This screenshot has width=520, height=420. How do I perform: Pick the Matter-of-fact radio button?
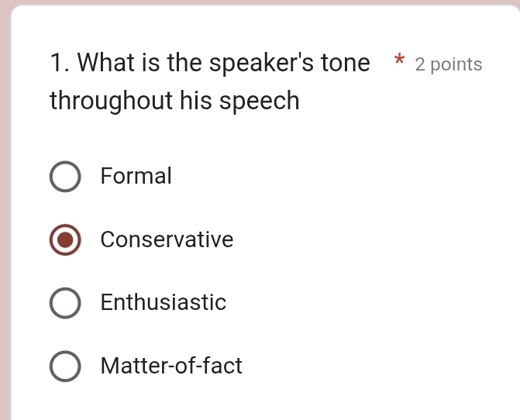click(65, 366)
